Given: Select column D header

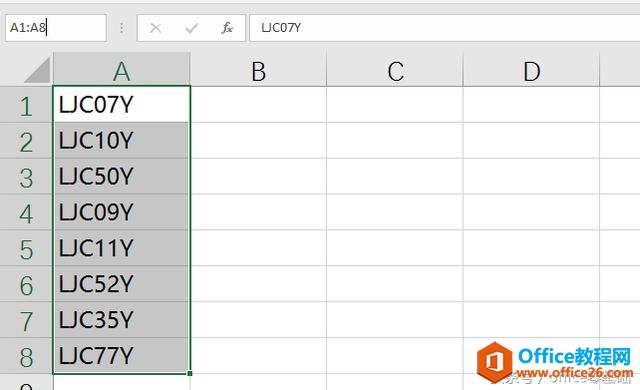Looking at the screenshot, I should point(531,70).
